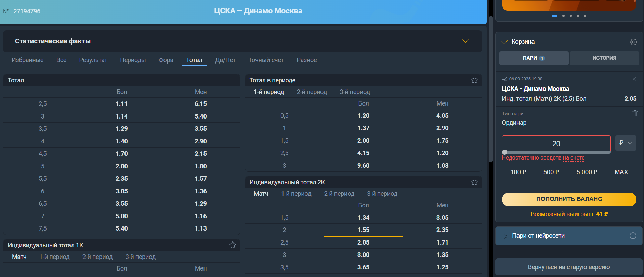The height and width of the screenshot is (277, 644).
Task: Pick 1-й период total 2,5 Мен odds 1.20
Action: click(442, 153)
